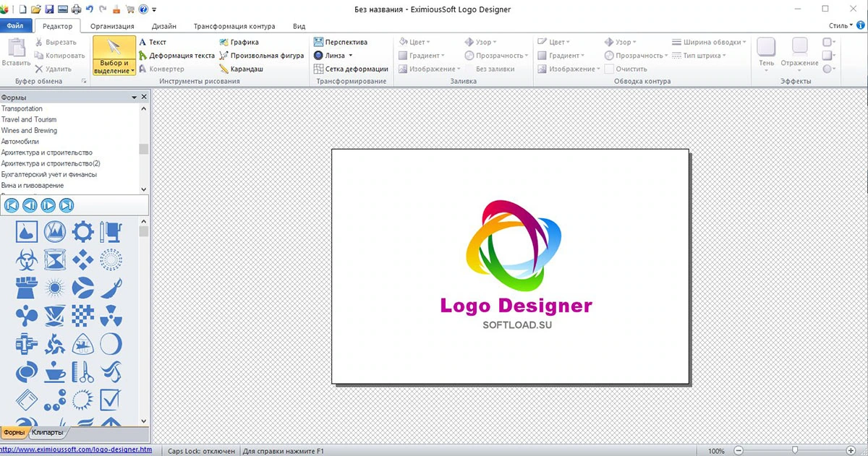
Task: Pick the raised fist shape
Action: [27, 288]
